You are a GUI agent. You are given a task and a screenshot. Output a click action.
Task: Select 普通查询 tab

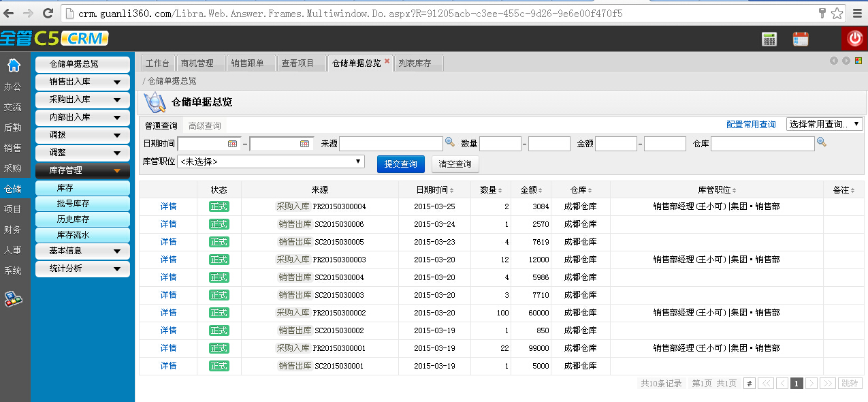161,126
